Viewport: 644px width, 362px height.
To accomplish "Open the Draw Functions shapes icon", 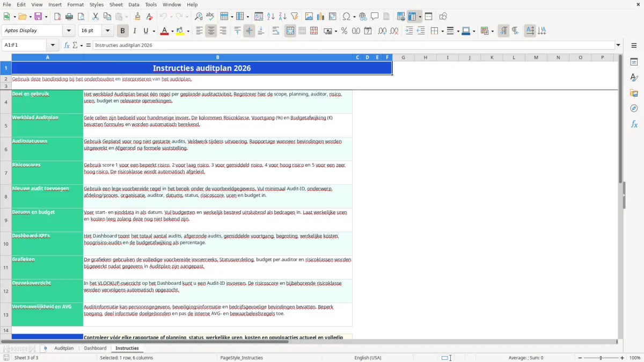I will pos(443,17).
